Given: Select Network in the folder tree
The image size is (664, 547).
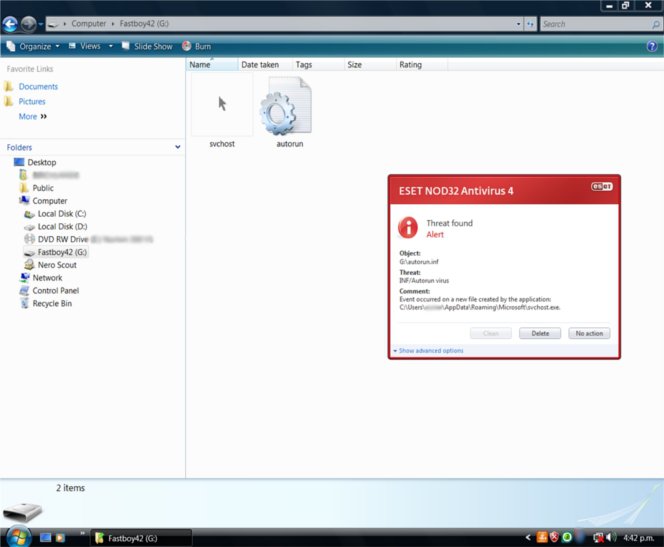Looking at the screenshot, I should click(x=47, y=278).
